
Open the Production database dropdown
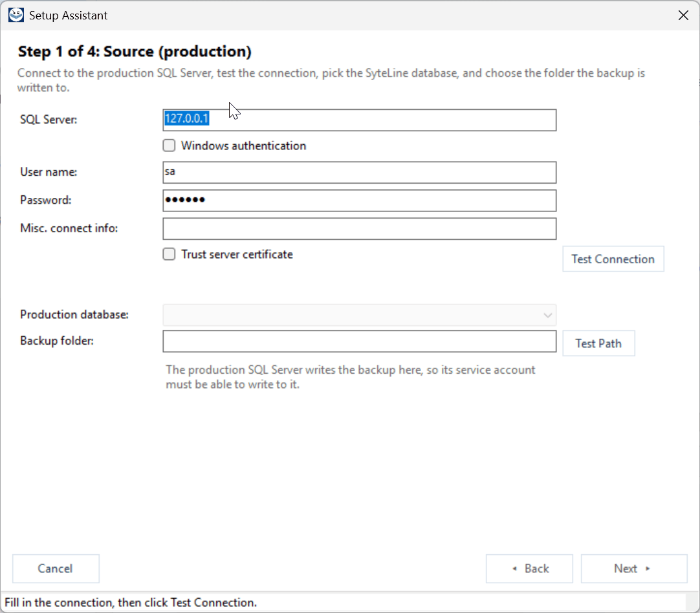(359, 315)
